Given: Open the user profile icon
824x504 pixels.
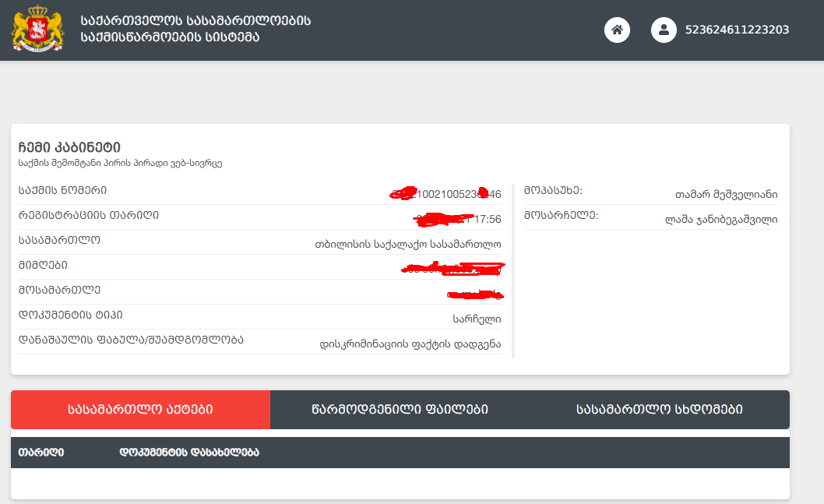Looking at the screenshot, I should pyautogui.click(x=664, y=30).
